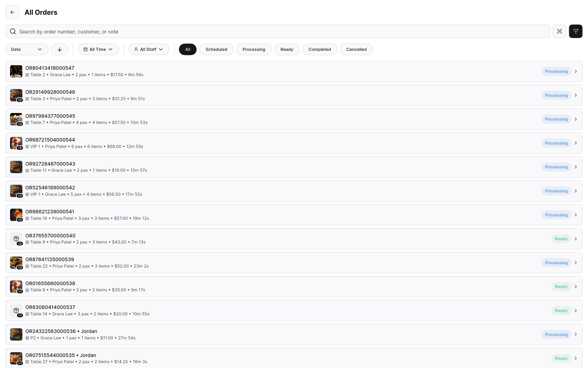Show Completed orders
588x368 pixels.
point(320,49)
